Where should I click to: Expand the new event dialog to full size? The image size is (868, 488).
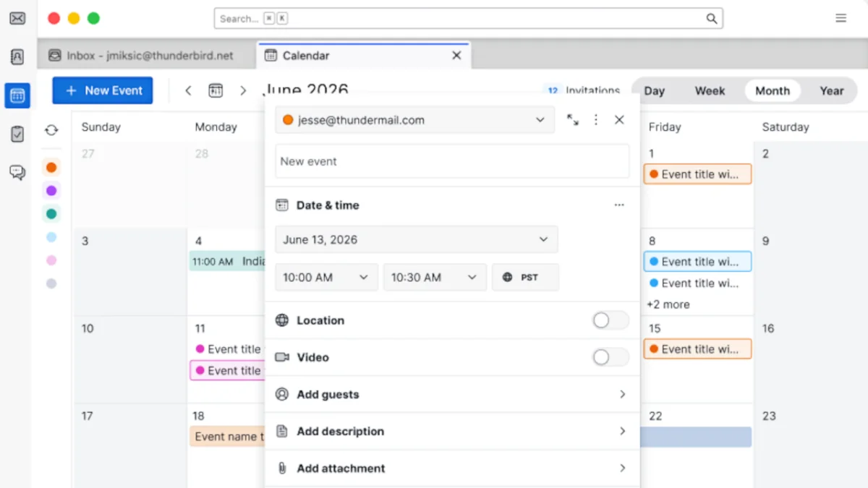(x=573, y=120)
